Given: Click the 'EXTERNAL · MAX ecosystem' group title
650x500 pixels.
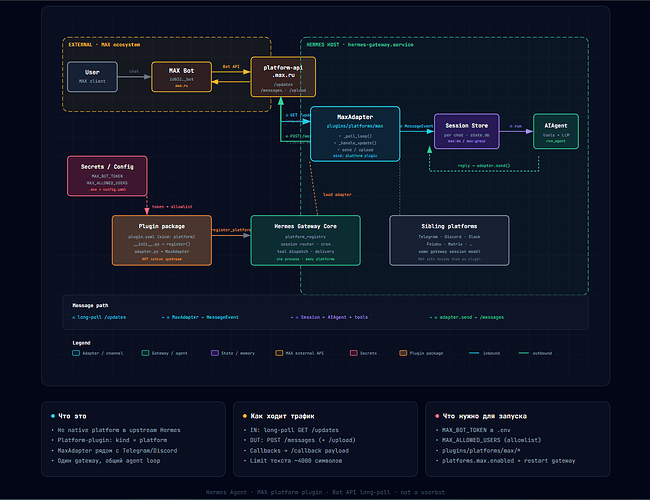Looking at the screenshot, I should [x=104, y=45].
